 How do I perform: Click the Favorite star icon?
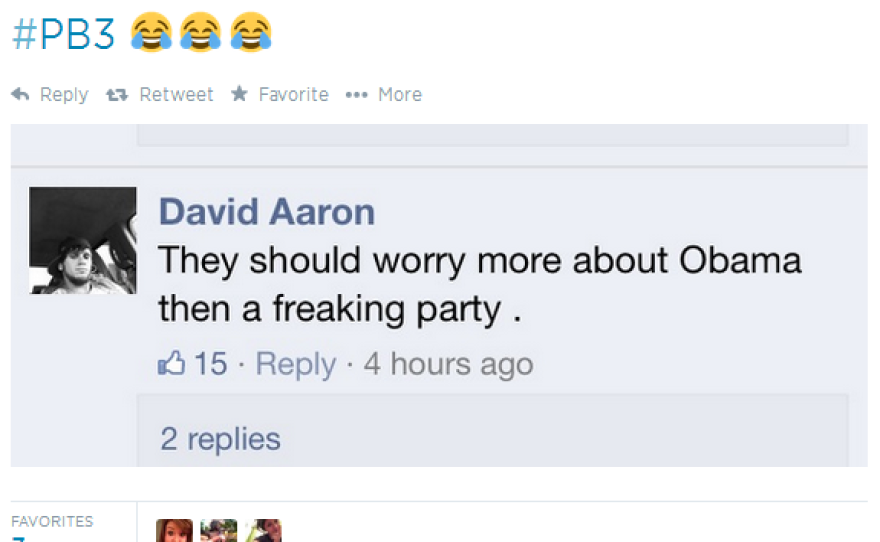pyautogui.click(x=240, y=93)
